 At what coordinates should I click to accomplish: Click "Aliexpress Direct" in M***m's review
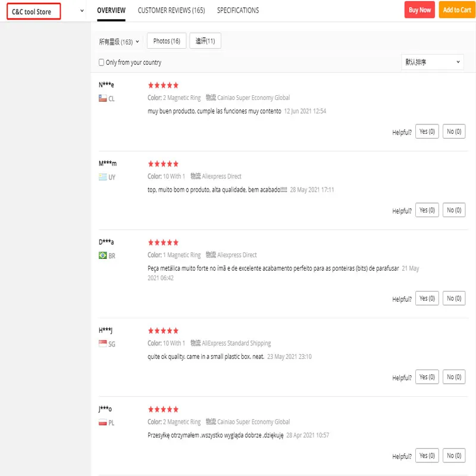221,176
